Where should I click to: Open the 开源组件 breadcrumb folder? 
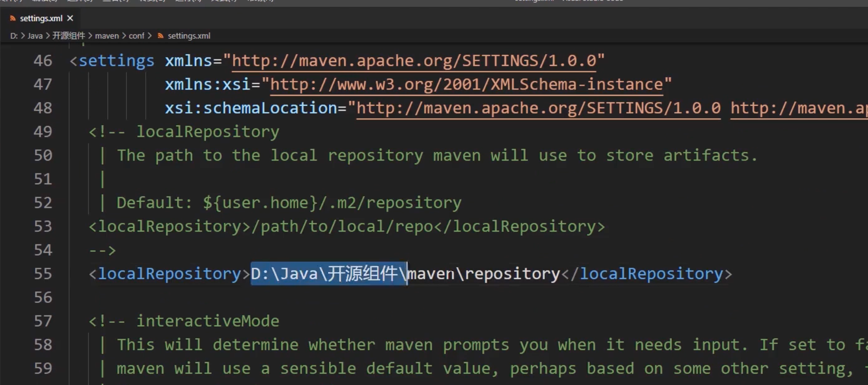point(69,36)
